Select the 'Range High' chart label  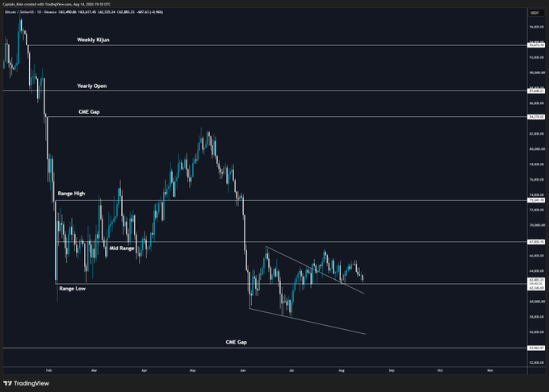pyautogui.click(x=71, y=194)
